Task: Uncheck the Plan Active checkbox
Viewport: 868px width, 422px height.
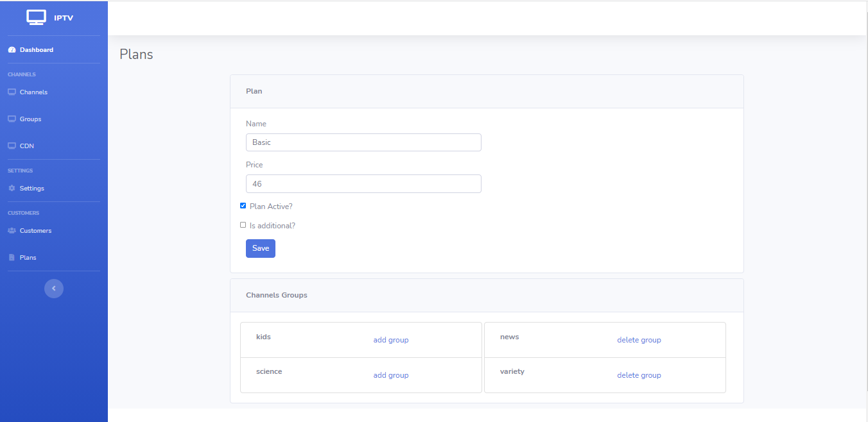Action: pyautogui.click(x=243, y=206)
